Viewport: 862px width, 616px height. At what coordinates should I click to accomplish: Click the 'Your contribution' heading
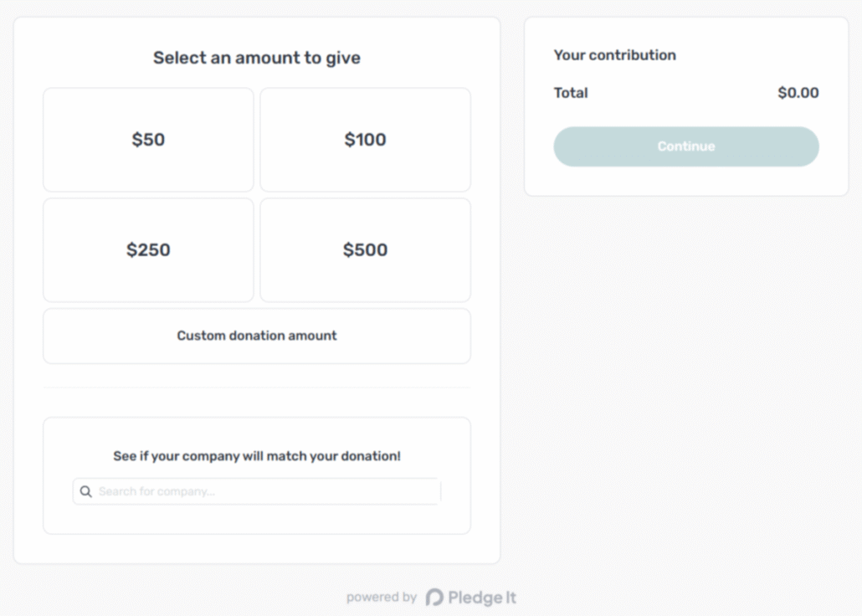pyautogui.click(x=614, y=55)
